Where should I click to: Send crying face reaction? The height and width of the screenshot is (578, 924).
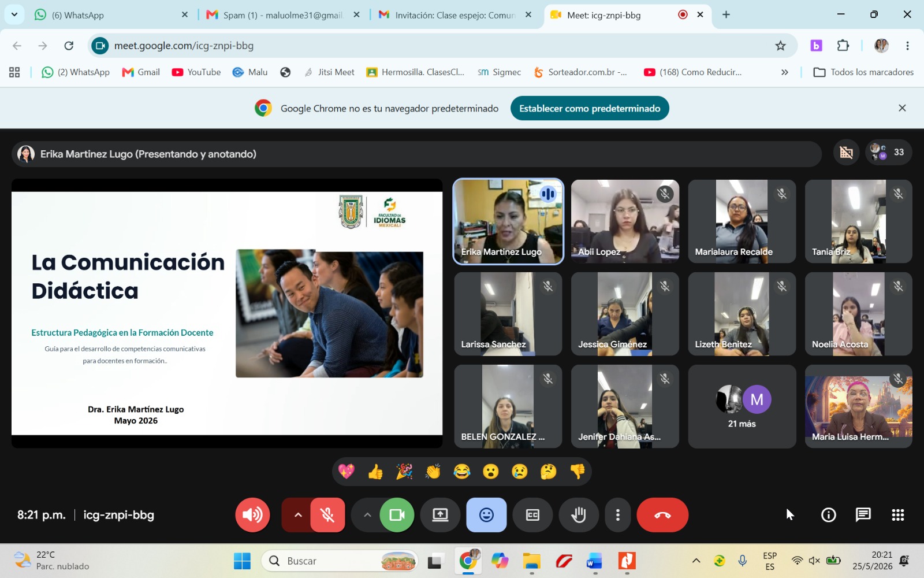[x=520, y=472]
